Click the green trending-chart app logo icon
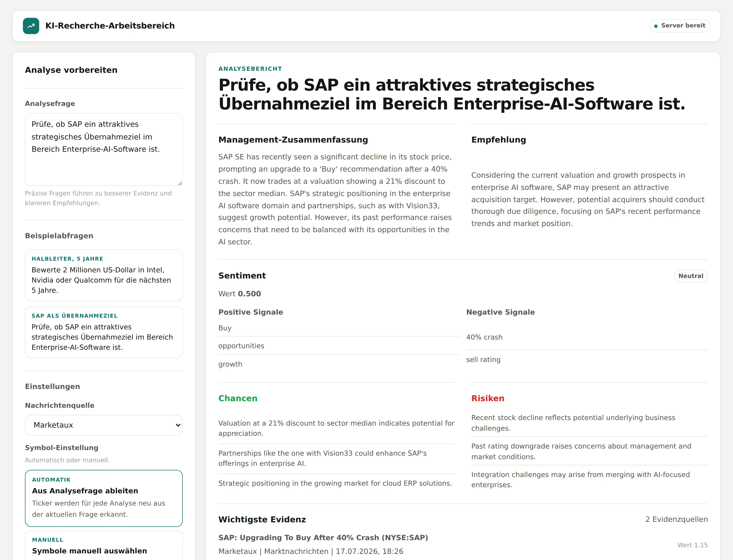 pos(31,26)
